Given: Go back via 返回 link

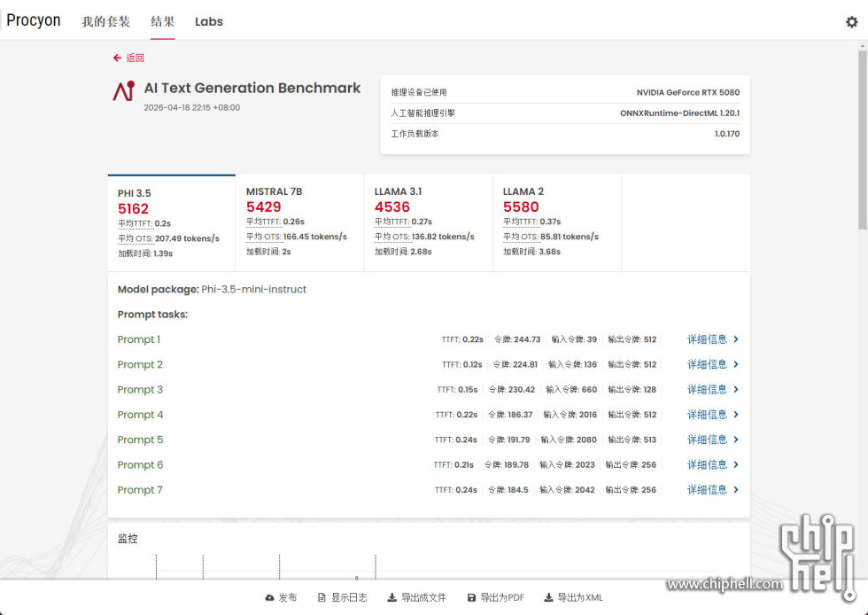Looking at the screenshot, I should click(x=135, y=58).
